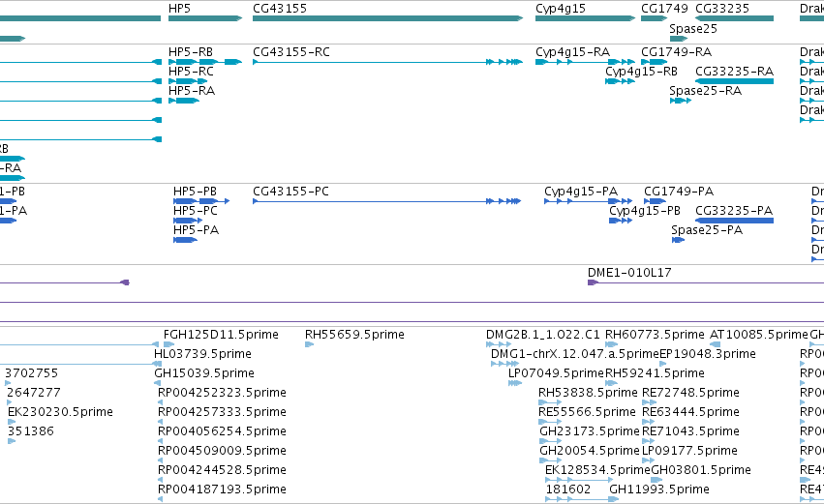
Task: Select transcript HP5-RB
Action: tap(190, 52)
